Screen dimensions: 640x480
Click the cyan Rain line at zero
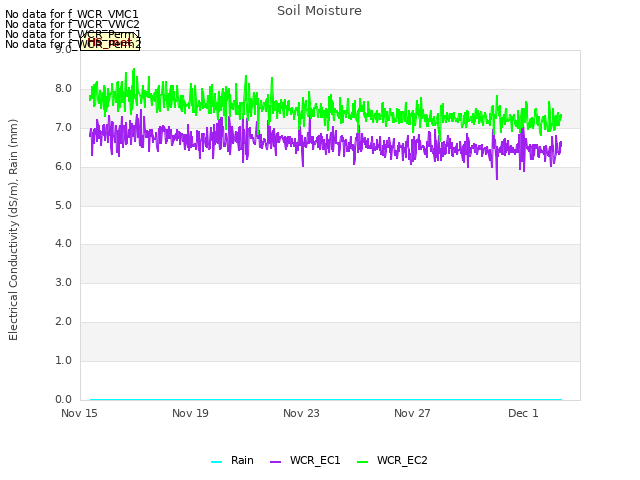(x=326, y=400)
